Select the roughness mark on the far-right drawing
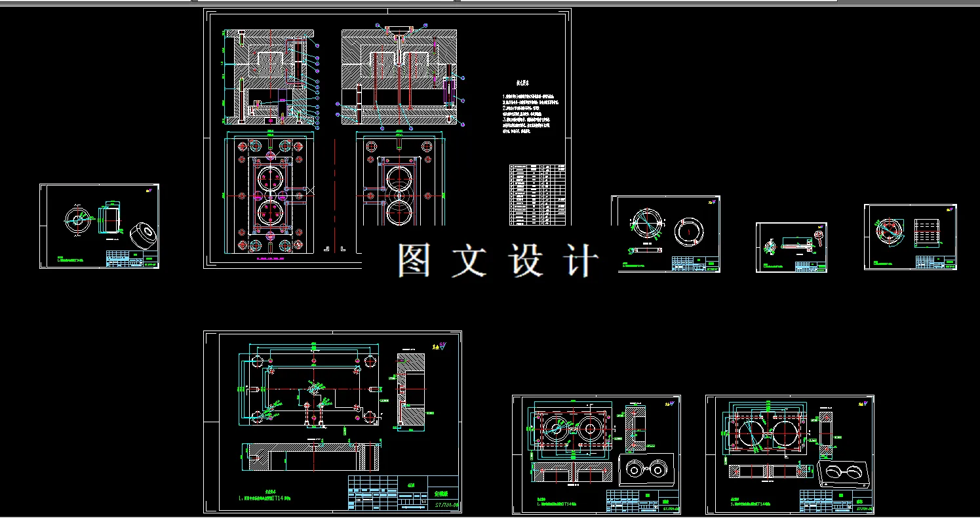The height and width of the screenshot is (518, 980). pos(949,209)
